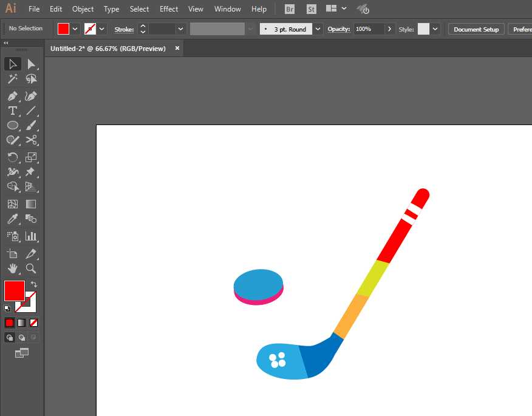This screenshot has width=532, height=416.
Task: Set paint mode to None
Action: [34, 322]
